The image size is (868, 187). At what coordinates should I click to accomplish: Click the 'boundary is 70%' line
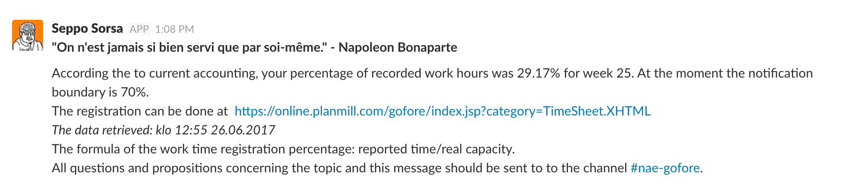pyautogui.click(x=100, y=92)
